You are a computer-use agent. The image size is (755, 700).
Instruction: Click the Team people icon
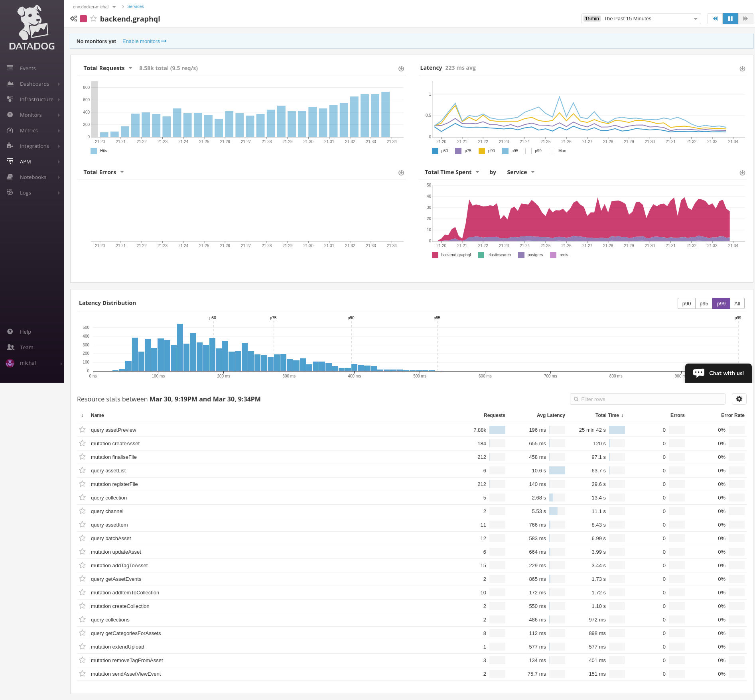pos(10,347)
